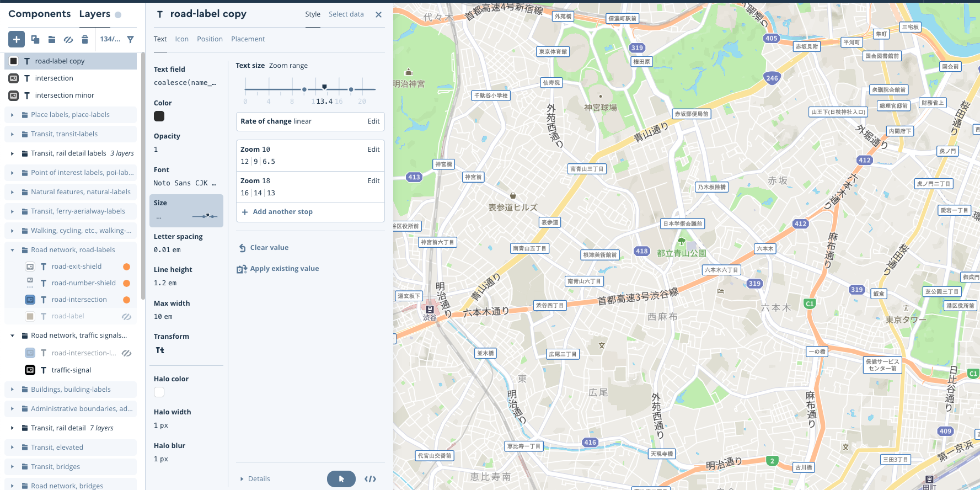980x490 pixels.
Task: Click the orange dot on road-exit-shield
Action: [x=126, y=267]
